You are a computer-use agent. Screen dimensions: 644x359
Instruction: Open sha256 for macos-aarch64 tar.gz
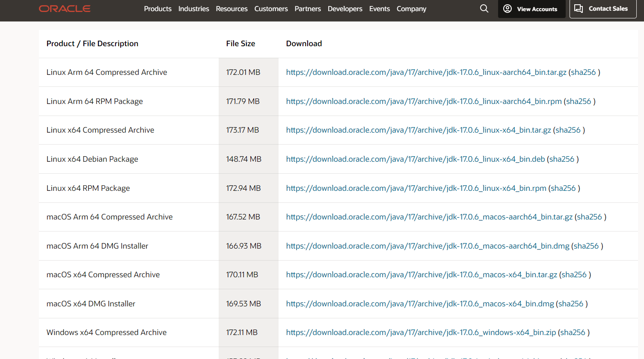click(589, 217)
